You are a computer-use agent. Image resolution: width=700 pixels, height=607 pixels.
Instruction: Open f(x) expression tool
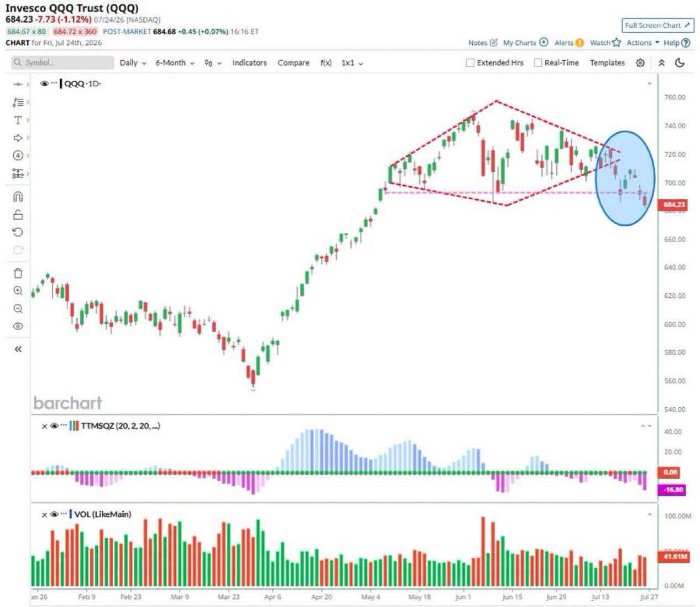pyautogui.click(x=326, y=63)
